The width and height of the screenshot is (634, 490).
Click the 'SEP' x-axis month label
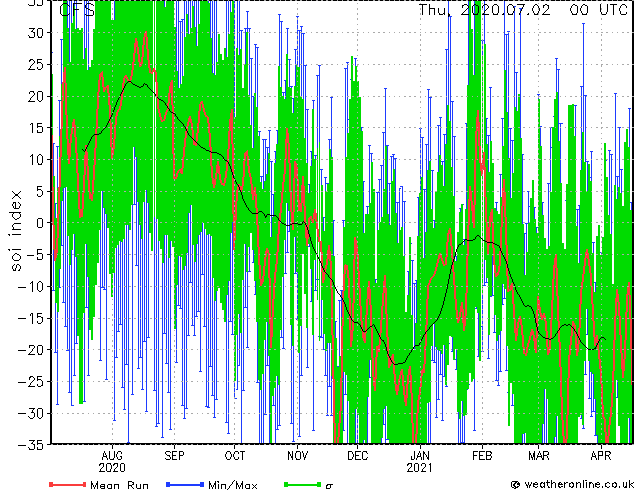click(174, 456)
